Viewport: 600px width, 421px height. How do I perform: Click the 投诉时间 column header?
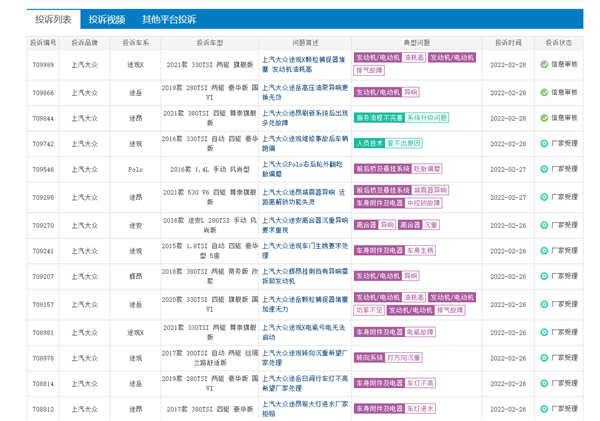[x=508, y=42]
